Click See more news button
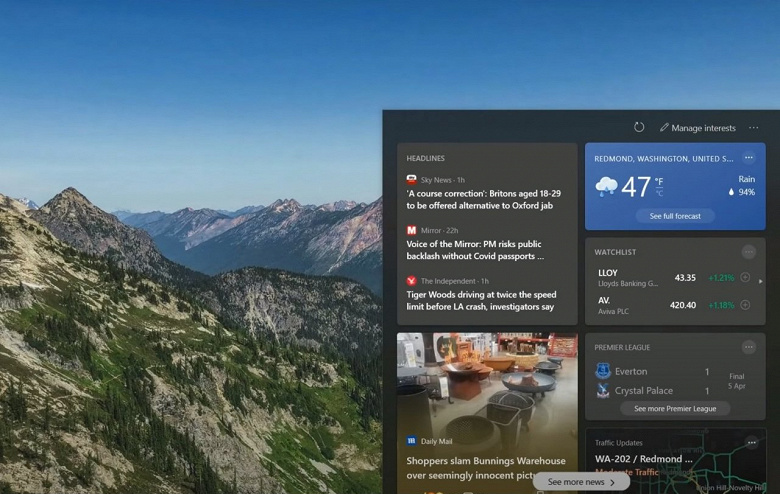The image size is (780, 494). tap(581, 482)
